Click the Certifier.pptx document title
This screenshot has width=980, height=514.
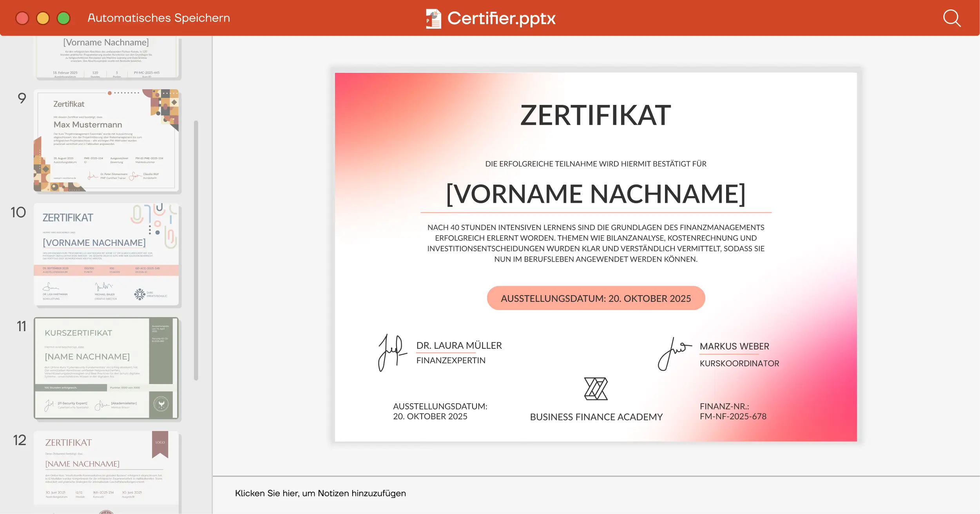pos(501,18)
